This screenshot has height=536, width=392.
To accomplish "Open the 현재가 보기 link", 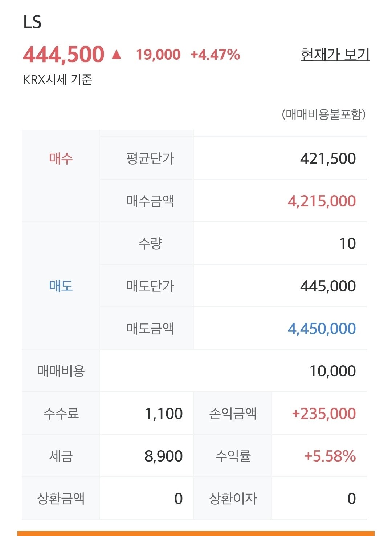I will coord(335,55).
